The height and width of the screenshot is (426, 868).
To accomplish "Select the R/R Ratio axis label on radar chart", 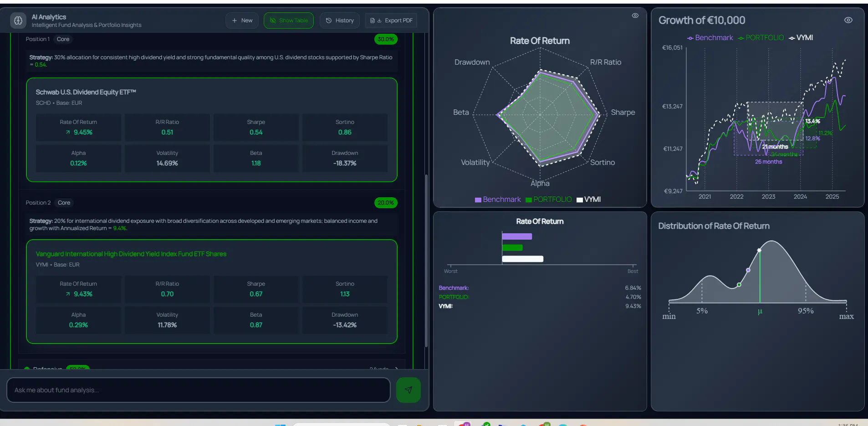I will pos(606,62).
